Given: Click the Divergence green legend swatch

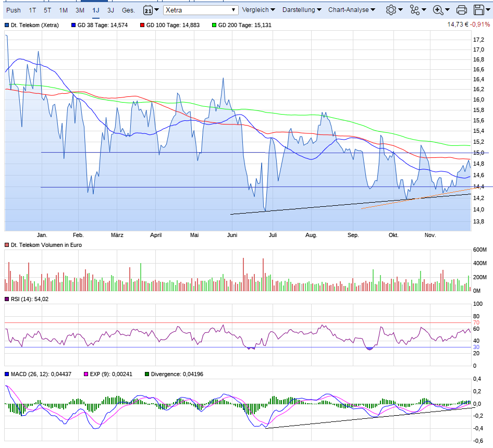Looking at the screenshot, I should click(x=147, y=374).
